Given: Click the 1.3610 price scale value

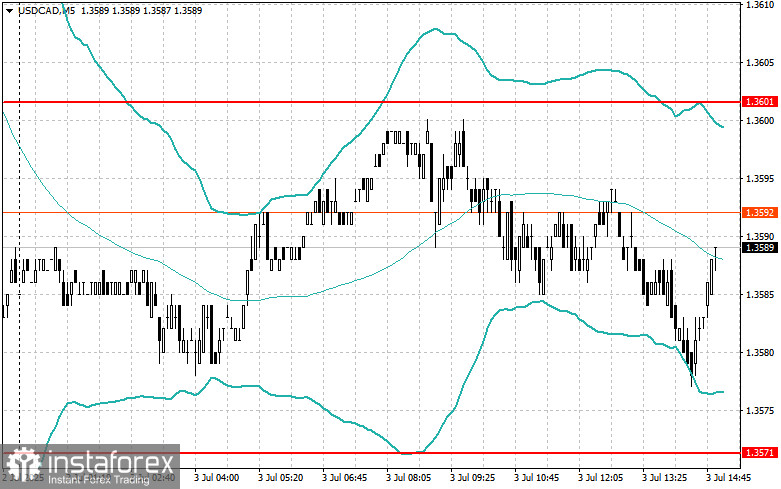Looking at the screenshot, I should click(x=760, y=4).
